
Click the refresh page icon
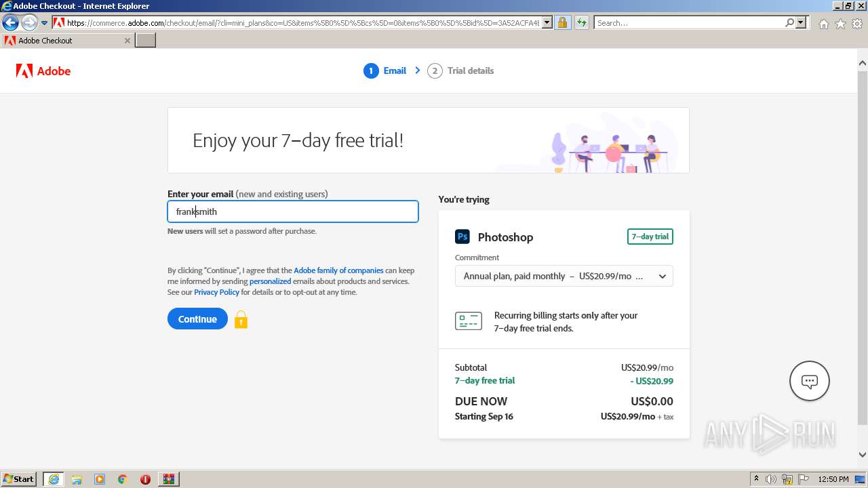582,22
